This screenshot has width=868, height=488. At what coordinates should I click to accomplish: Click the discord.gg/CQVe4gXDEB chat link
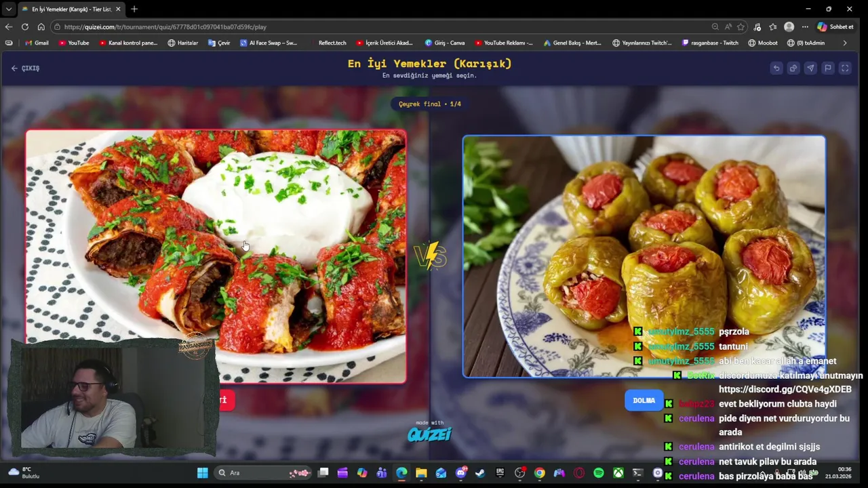point(785,390)
